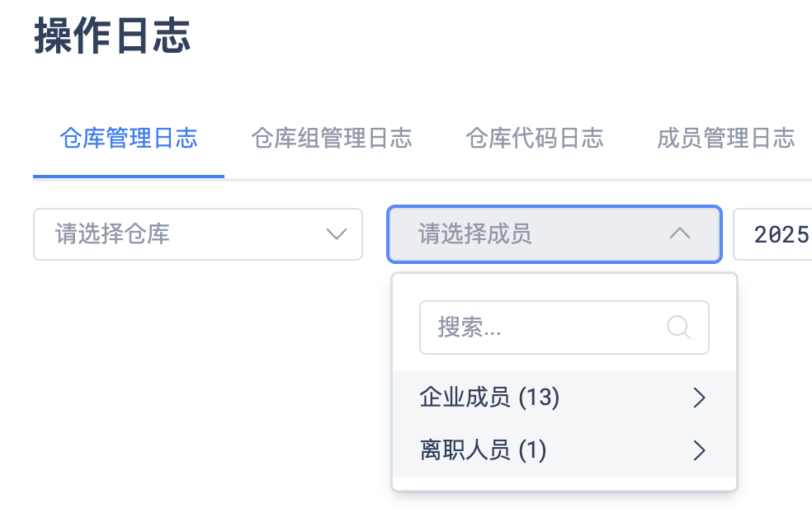Click the date field starting with 2025
Viewport: 812px width, 523px height.
pyautogui.click(x=776, y=234)
